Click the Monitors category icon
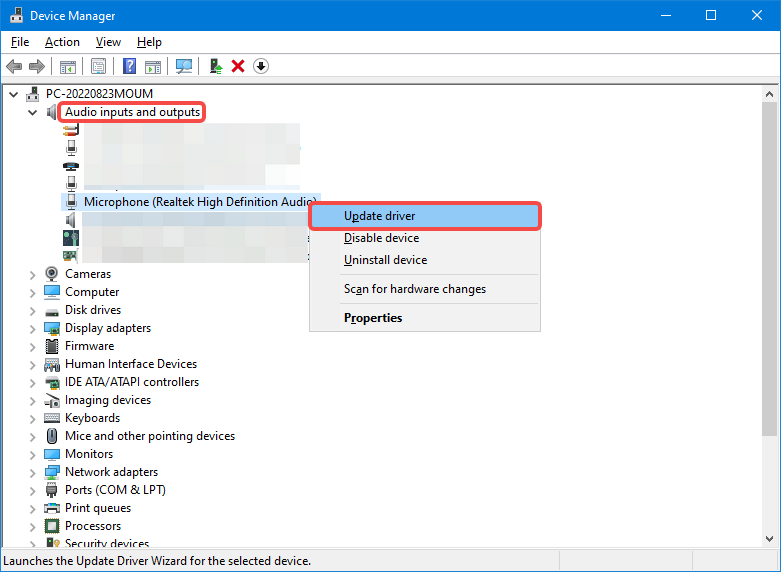 52,454
